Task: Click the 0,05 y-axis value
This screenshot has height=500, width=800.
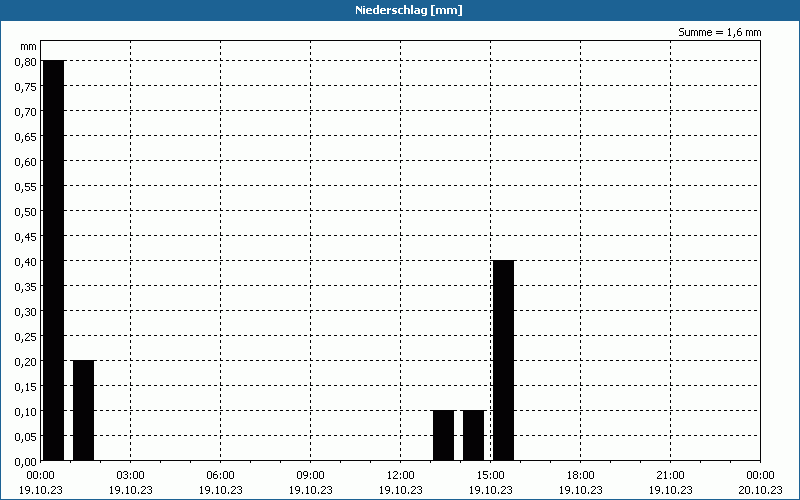Action: pos(26,437)
